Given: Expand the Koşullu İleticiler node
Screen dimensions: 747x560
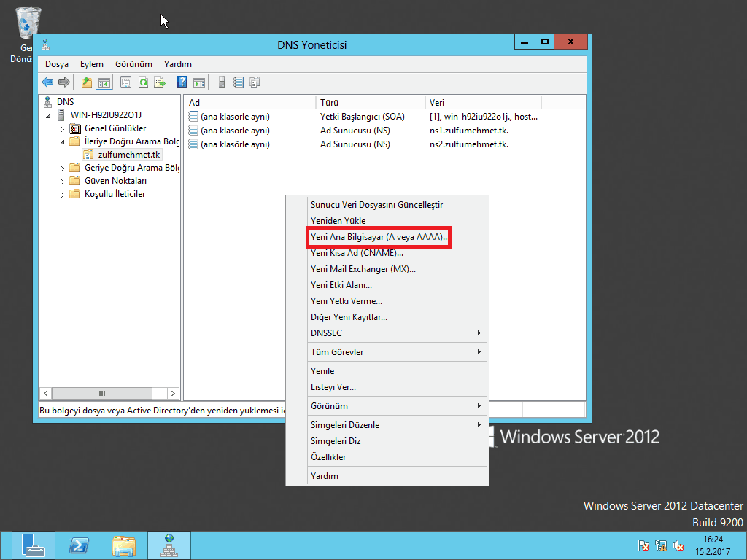Looking at the screenshot, I should [62, 195].
